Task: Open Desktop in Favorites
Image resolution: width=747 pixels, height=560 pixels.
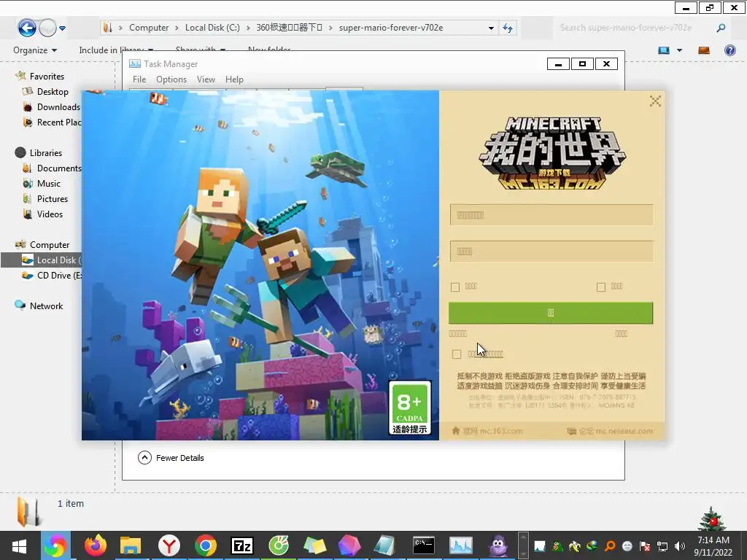Action: 53,91
